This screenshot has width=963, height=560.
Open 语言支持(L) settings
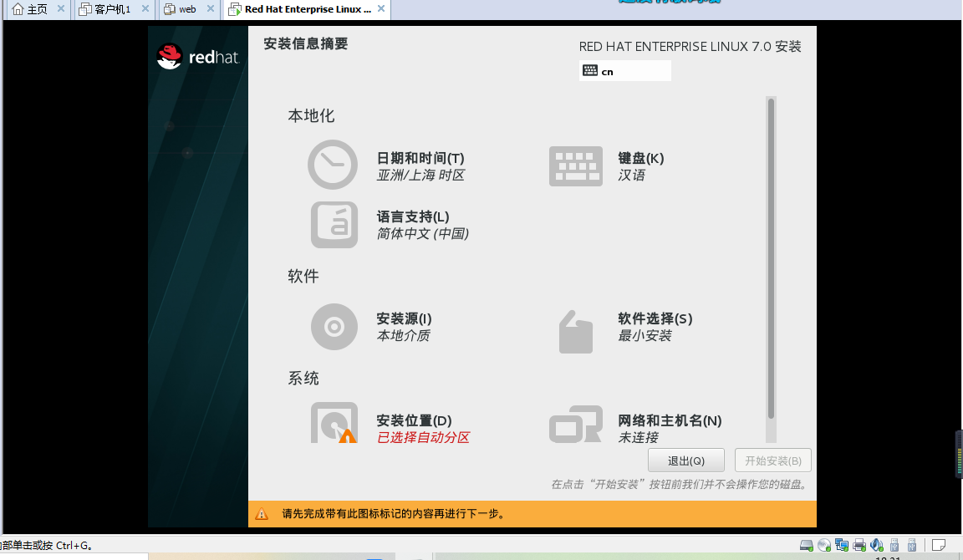coord(413,216)
